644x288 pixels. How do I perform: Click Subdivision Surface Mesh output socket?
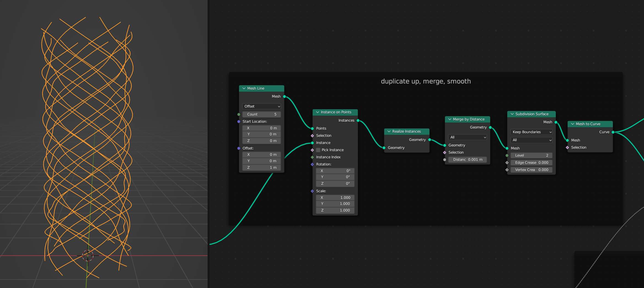(556, 122)
